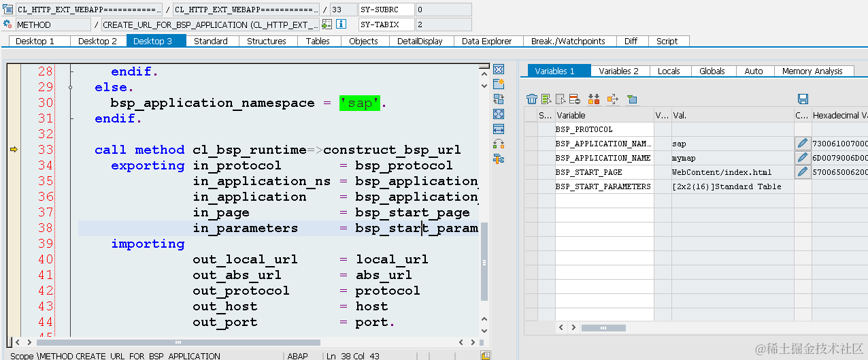
Task: Open the Objects tab
Action: (363, 41)
